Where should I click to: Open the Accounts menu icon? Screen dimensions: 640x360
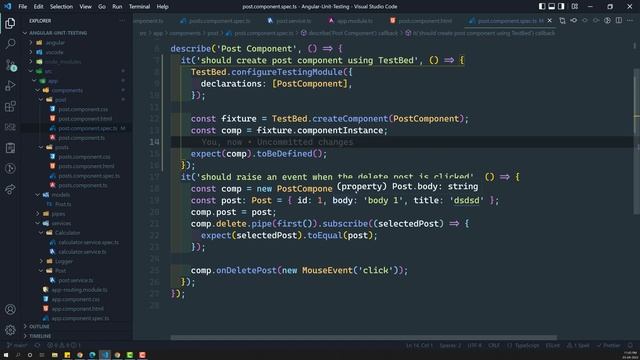[10, 309]
